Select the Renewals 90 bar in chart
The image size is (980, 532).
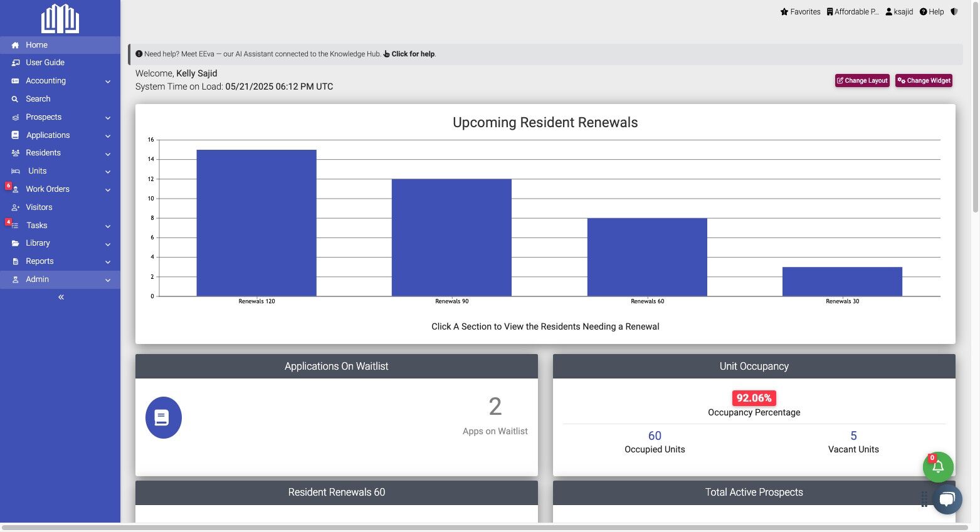(451, 237)
